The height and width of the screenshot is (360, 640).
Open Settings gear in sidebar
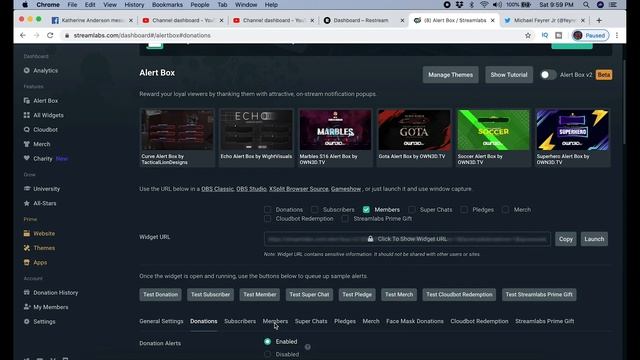[x=27, y=322]
